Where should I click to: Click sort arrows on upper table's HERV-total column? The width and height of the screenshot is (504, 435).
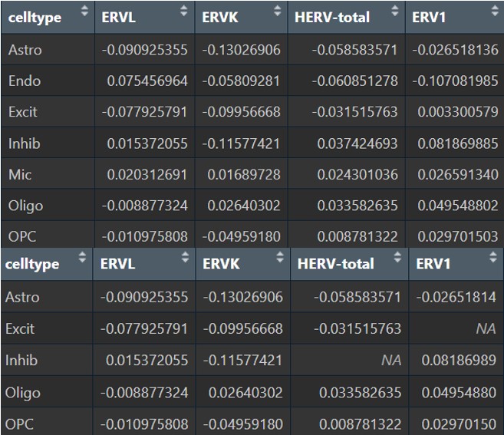point(396,12)
